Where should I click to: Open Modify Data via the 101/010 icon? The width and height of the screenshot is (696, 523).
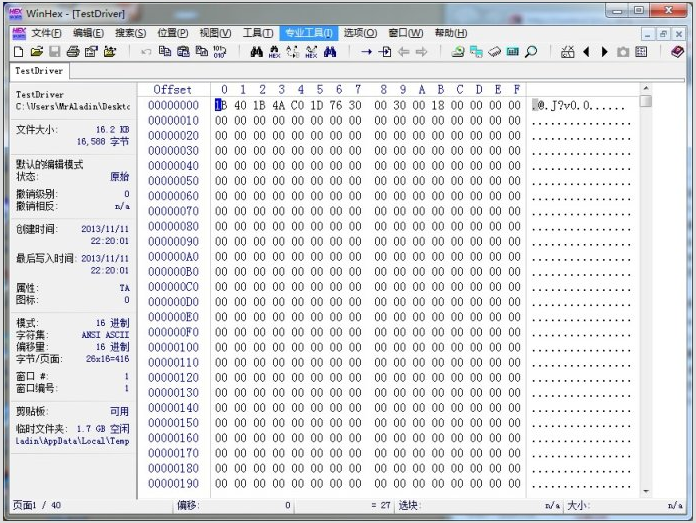pyautogui.click(x=220, y=52)
